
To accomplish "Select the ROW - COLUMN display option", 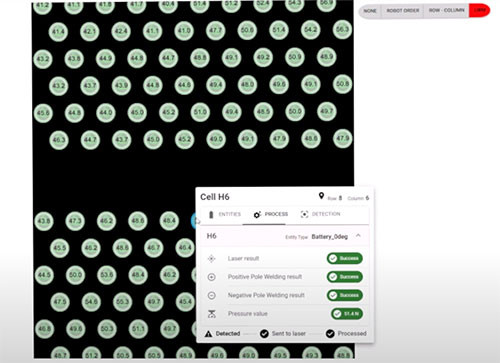I will pos(446,11).
